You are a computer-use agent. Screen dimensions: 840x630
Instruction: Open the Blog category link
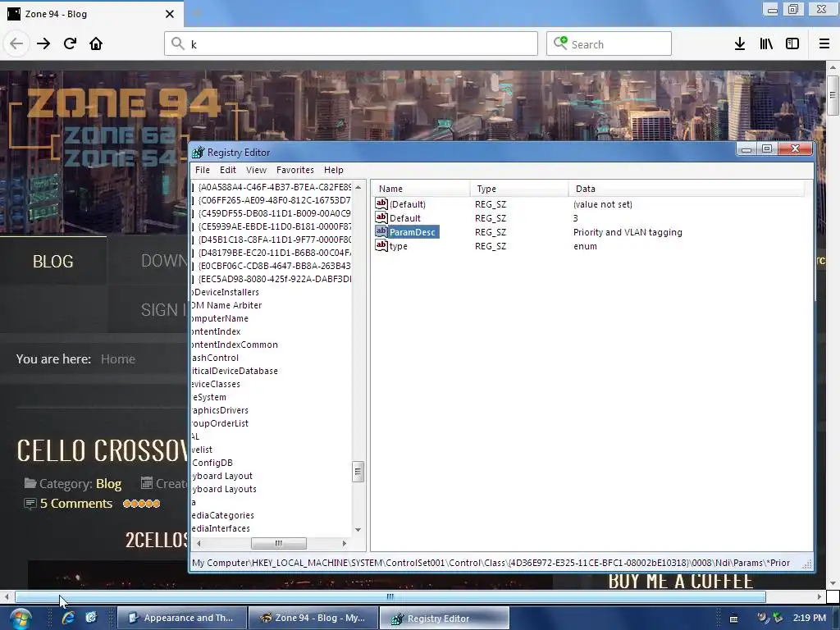pyautogui.click(x=108, y=484)
